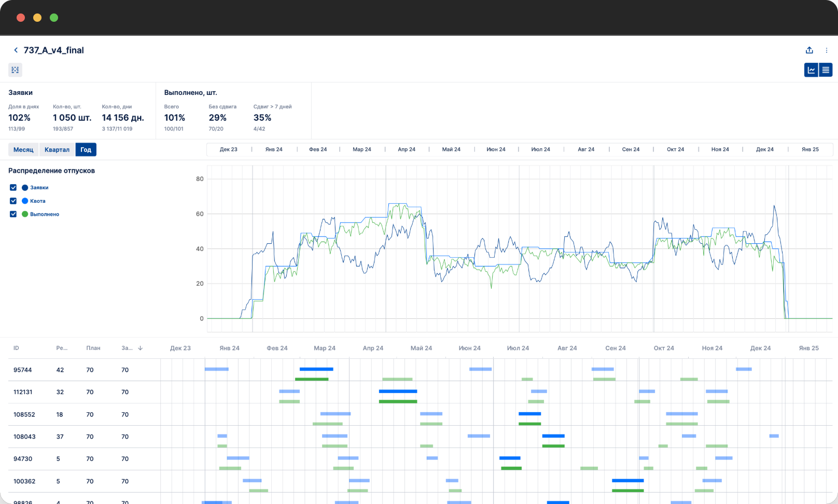Click Май 24 in the Gantt table header
This screenshot has width=838, height=504.
[421, 348]
